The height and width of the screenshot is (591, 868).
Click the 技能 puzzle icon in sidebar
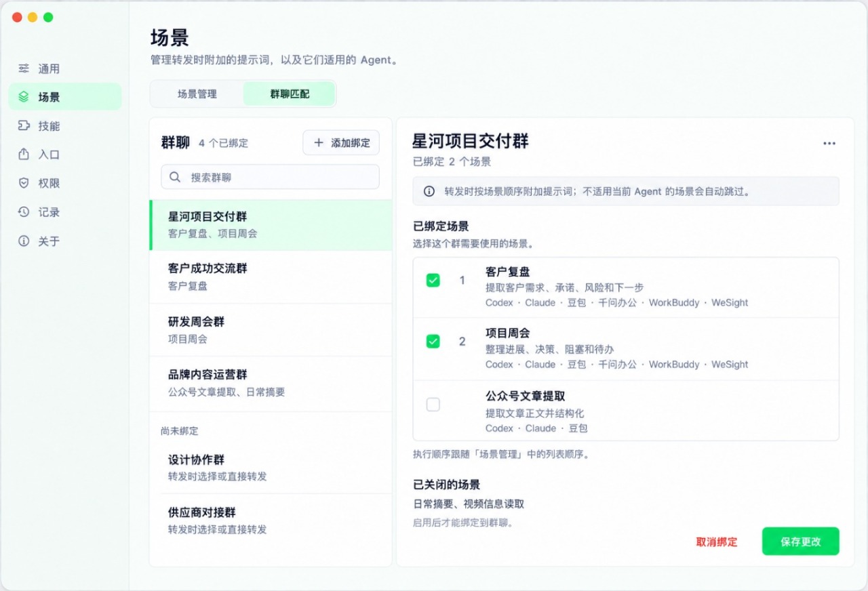[24, 125]
